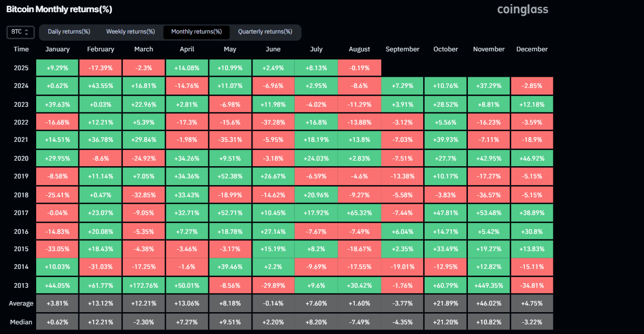
Task: Click the Median row label
Action: 21,321
